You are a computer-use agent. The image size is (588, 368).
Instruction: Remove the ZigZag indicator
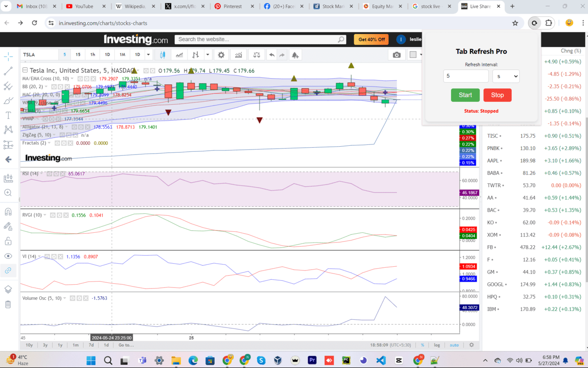[75, 135]
